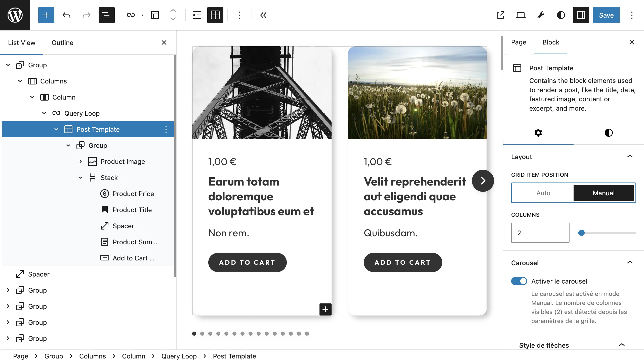Viewport: 644px width, 362px height.
Task: Open the Tools wrench menu
Action: (x=541, y=15)
